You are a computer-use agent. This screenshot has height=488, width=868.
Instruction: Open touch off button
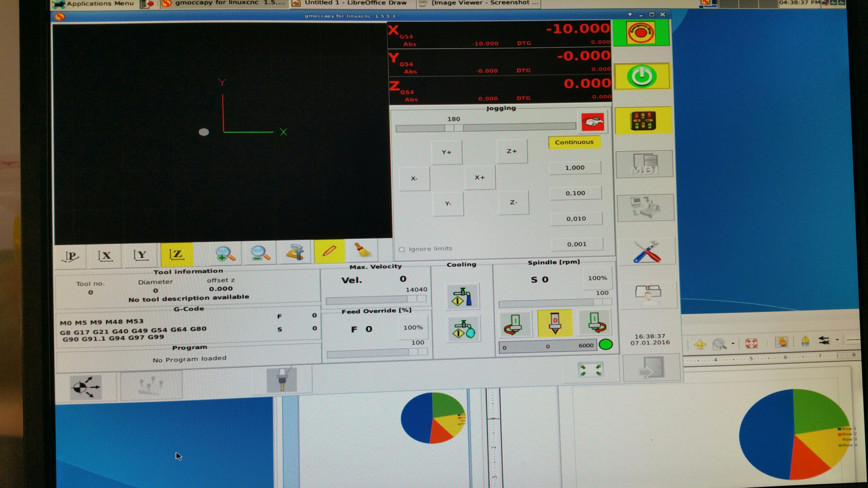point(151,386)
